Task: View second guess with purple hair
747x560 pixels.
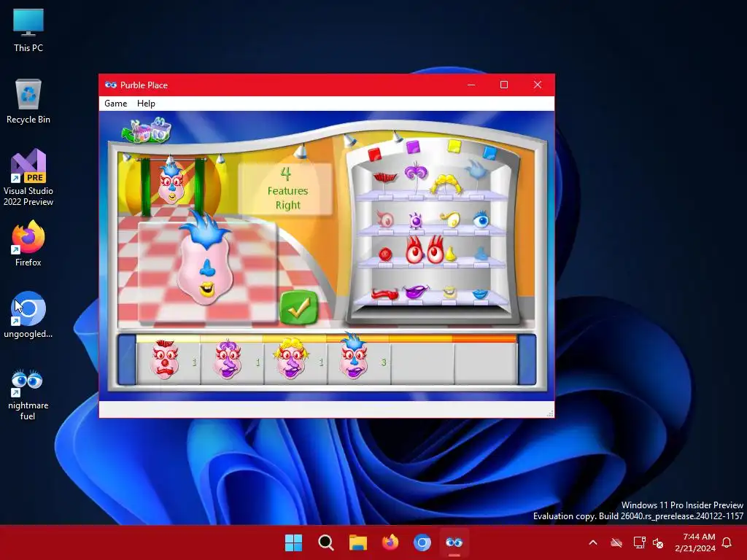Action: [x=228, y=359]
